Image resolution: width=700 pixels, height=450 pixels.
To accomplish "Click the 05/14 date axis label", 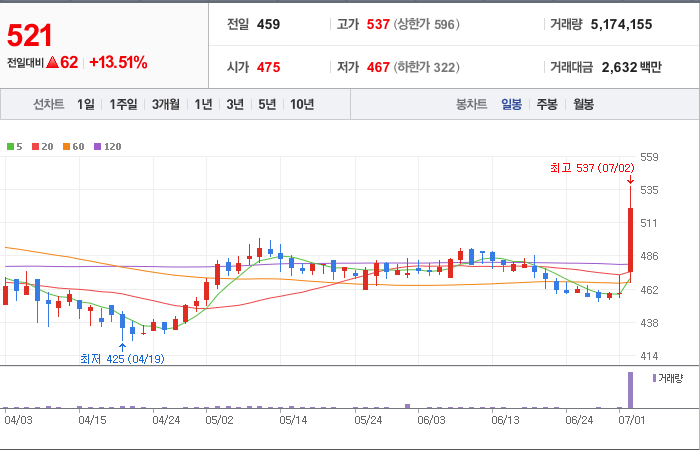I will coord(293,421).
